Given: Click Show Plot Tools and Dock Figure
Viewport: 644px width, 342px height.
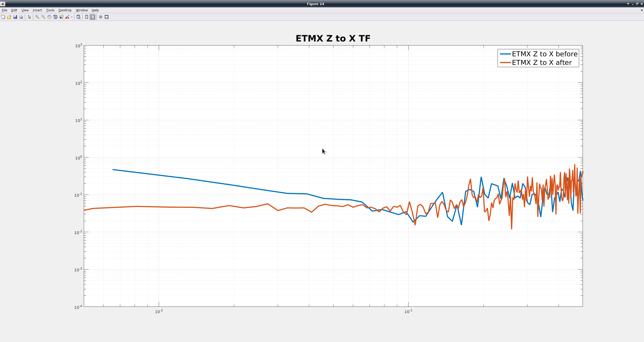Looking at the screenshot, I should (107, 17).
